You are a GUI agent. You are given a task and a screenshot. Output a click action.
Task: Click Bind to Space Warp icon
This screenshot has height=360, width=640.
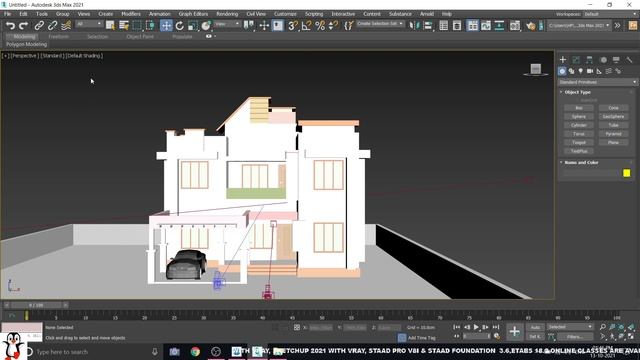tap(66, 26)
